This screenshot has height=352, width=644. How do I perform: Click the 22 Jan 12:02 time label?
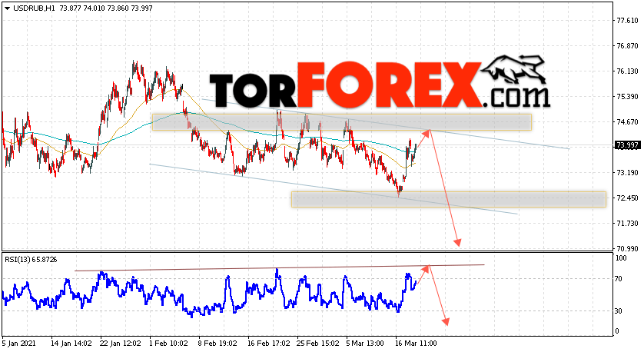(121, 343)
